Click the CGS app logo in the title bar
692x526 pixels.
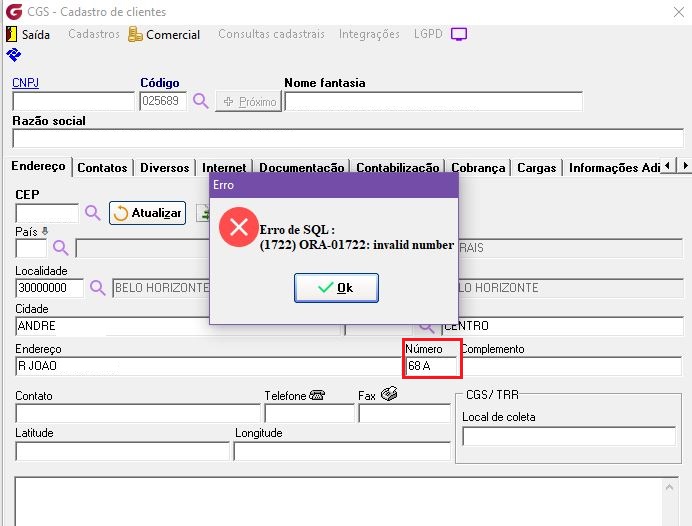pyautogui.click(x=14, y=11)
